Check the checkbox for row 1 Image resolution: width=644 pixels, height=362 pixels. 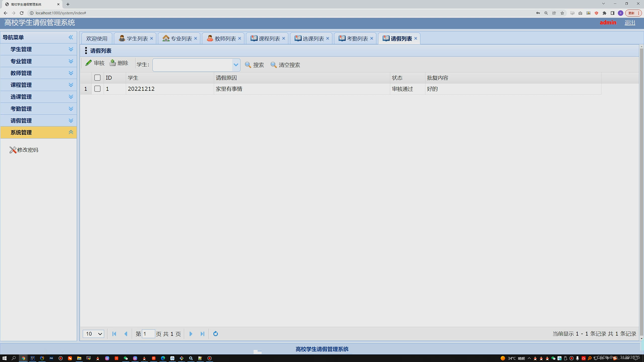(97, 89)
